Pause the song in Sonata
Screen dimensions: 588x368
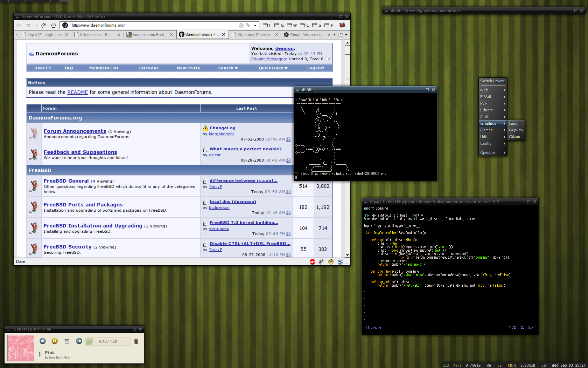coord(55,341)
